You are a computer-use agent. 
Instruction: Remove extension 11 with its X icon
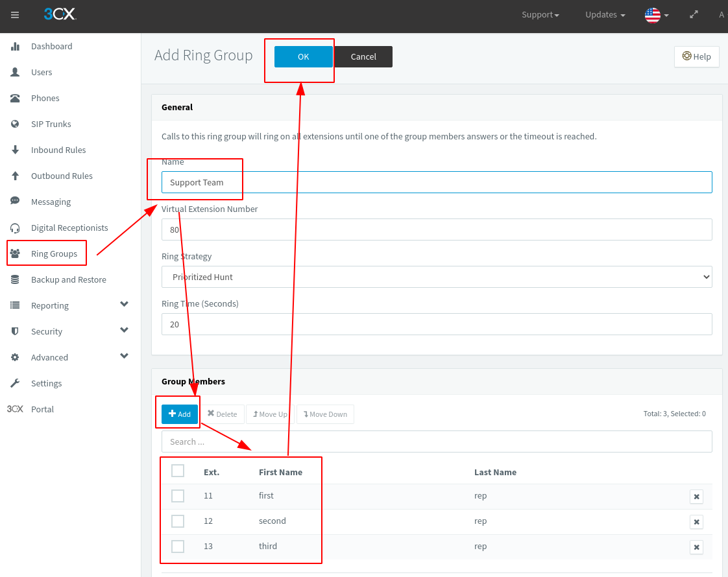[x=696, y=497]
